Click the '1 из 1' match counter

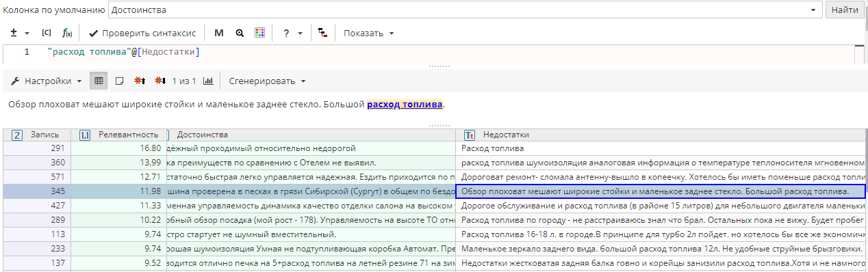click(184, 81)
